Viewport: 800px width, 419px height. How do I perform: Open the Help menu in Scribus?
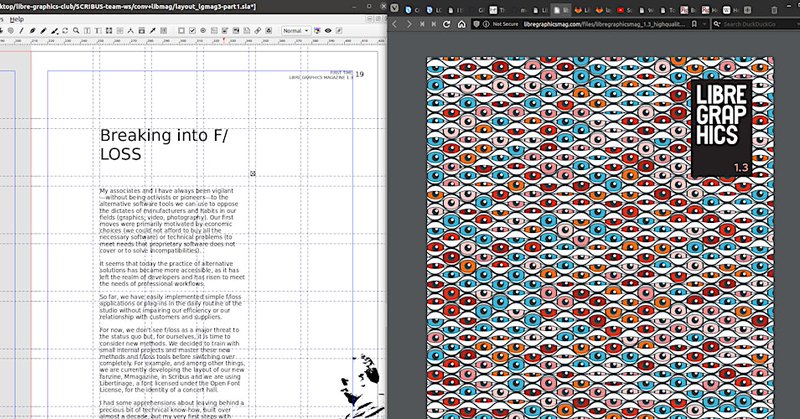17,19
